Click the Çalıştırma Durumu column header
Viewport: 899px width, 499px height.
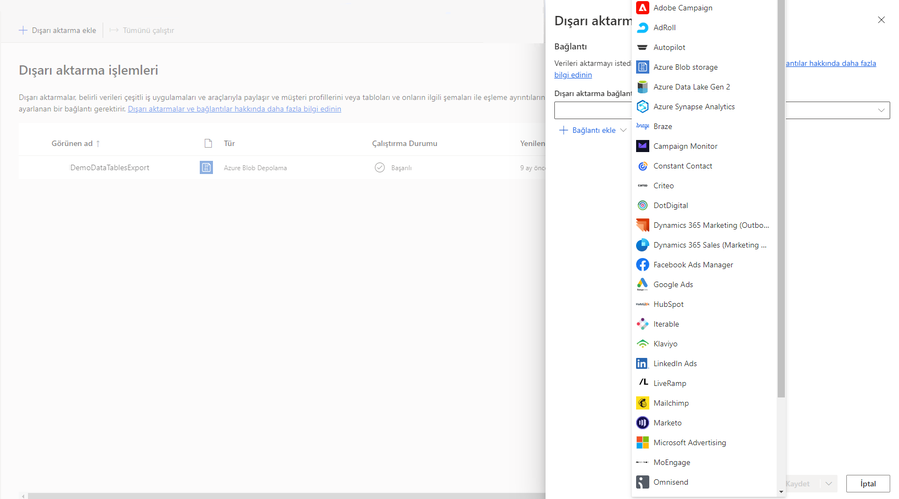[x=404, y=143]
